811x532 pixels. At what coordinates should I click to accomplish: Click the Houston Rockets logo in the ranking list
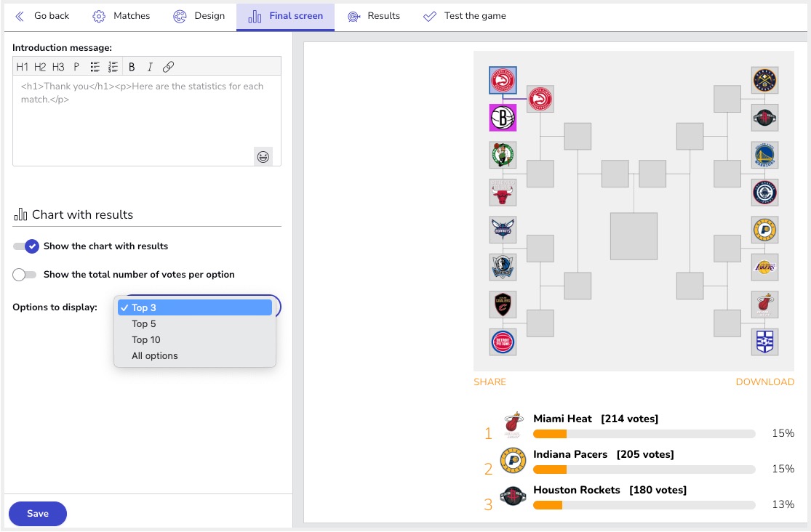point(513,496)
